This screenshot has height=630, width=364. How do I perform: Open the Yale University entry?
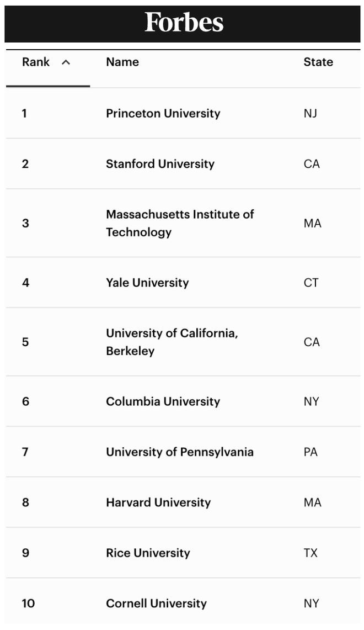pyautogui.click(x=147, y=283)
